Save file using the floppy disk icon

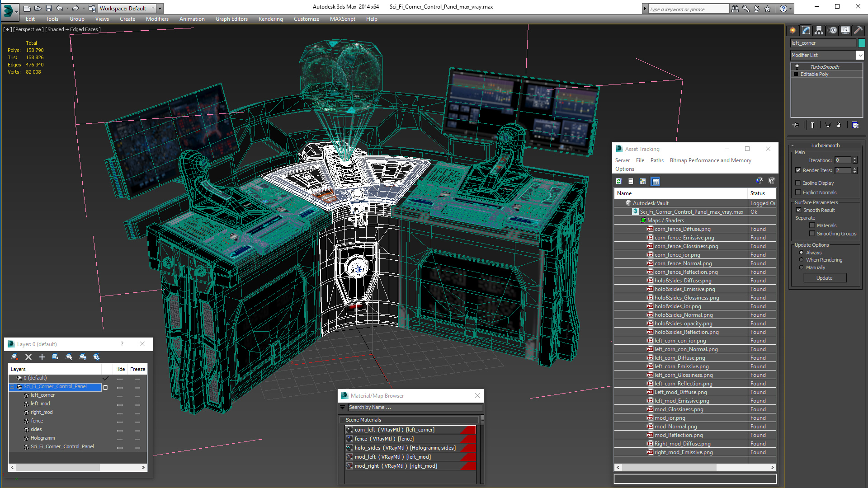49,8
